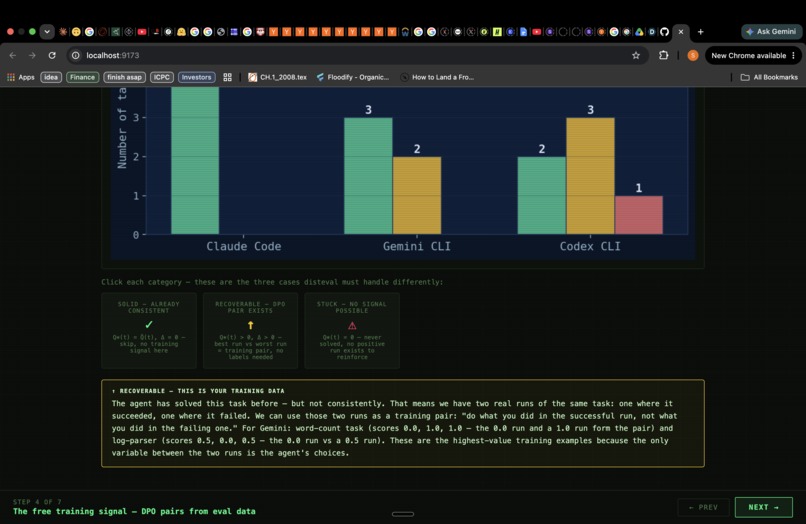The width and height of the screenshot is (806, 524).
Task: Open a new tab with the plus button
Action: 701,32
